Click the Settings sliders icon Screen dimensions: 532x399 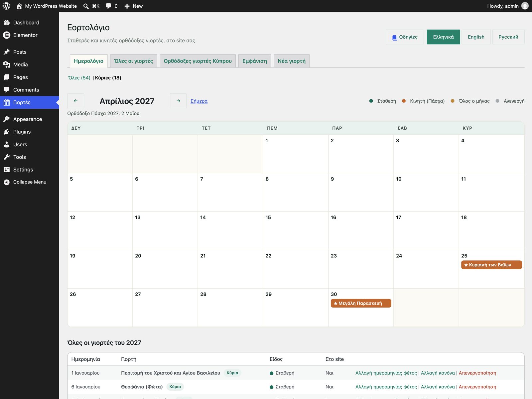[x=7, y=170]
